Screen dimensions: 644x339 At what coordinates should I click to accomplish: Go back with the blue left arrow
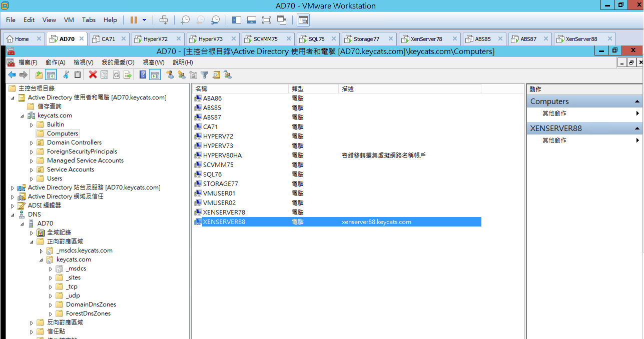(12, 75)
